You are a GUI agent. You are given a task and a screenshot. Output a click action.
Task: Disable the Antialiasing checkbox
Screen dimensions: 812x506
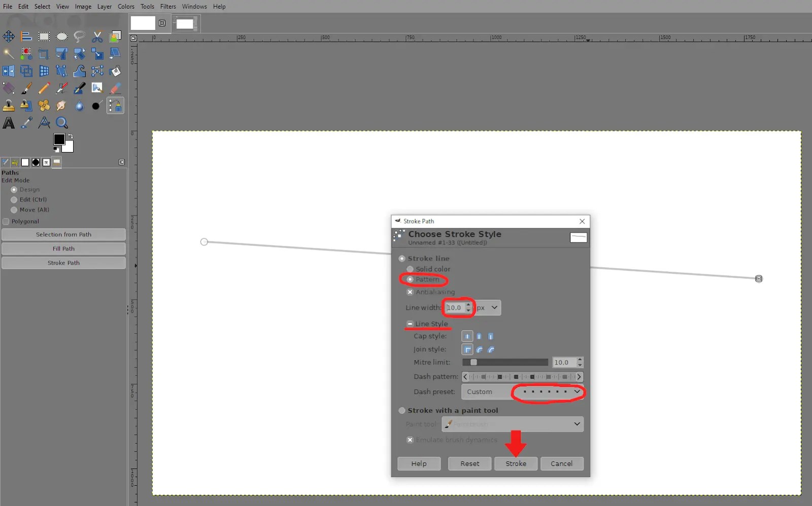point(410,292)
